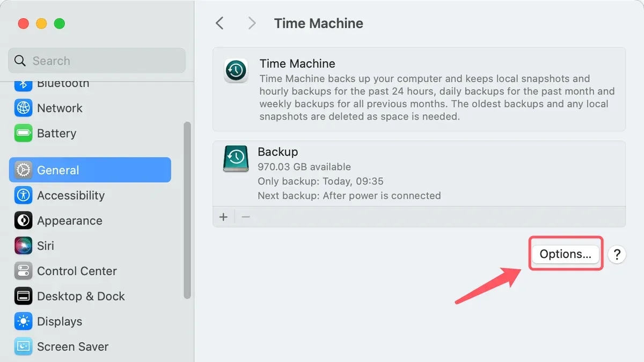Click the Control Center icon

tap(23, 271)
